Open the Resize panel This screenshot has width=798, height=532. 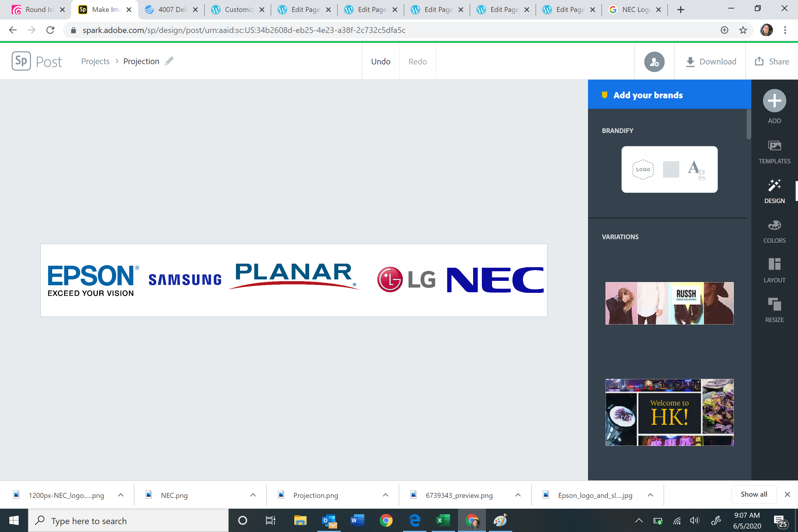775,309
